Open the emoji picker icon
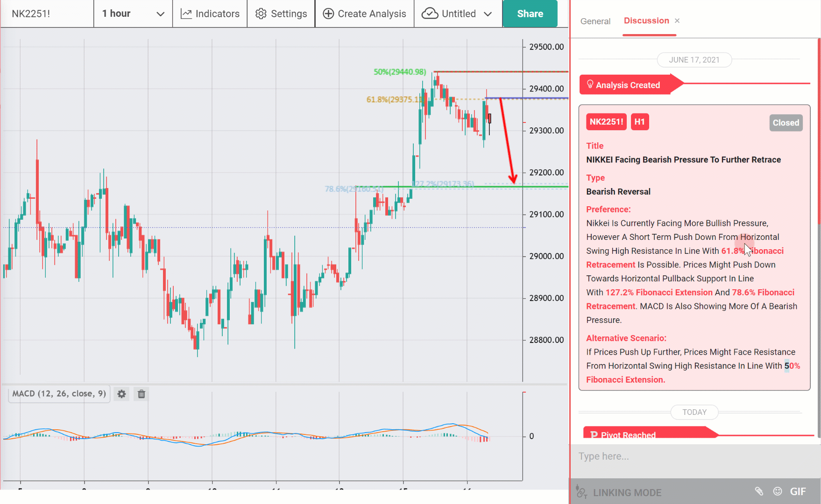 [778, 491]
